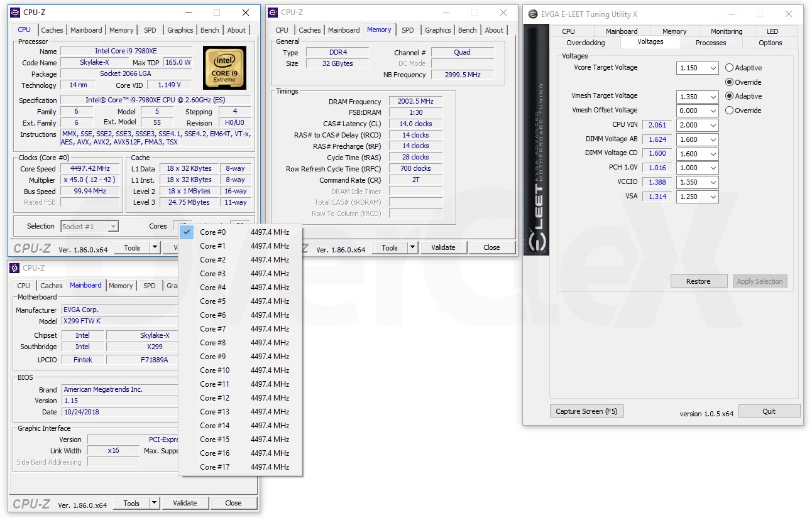Click Multiplier x 45.0 value
Viewport: 812px width, 518px height.
(91, 180)
